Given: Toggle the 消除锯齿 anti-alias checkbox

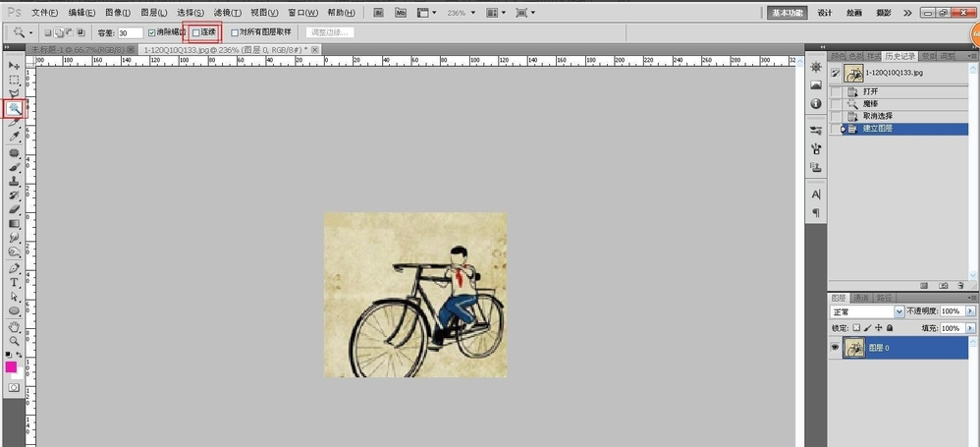Looking at the screenshot, I should 152,32.
